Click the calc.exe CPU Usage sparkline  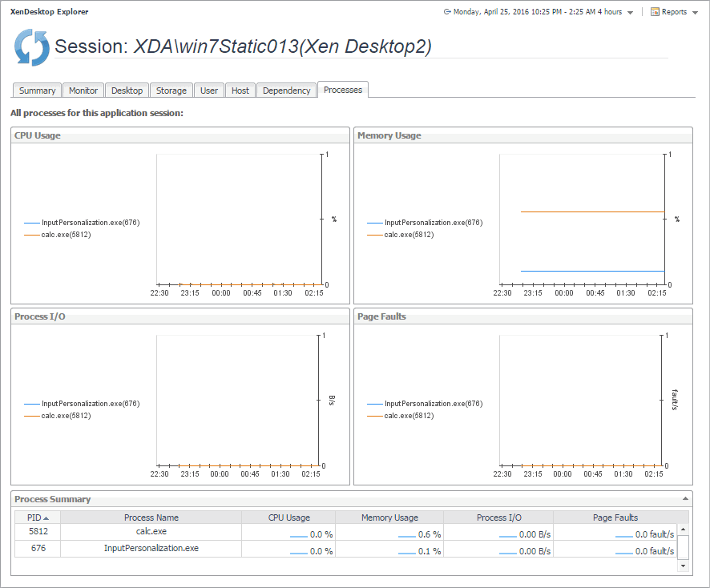[299, 535]
